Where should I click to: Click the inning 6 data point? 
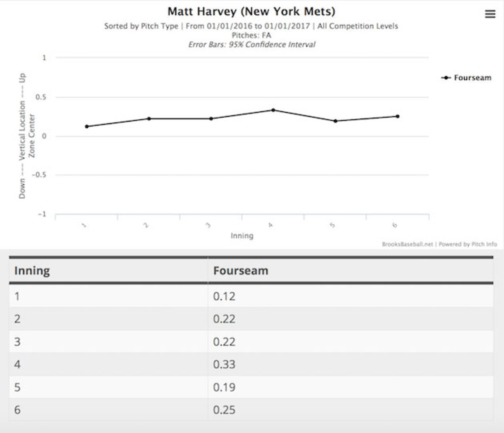[x=397, y=116]
